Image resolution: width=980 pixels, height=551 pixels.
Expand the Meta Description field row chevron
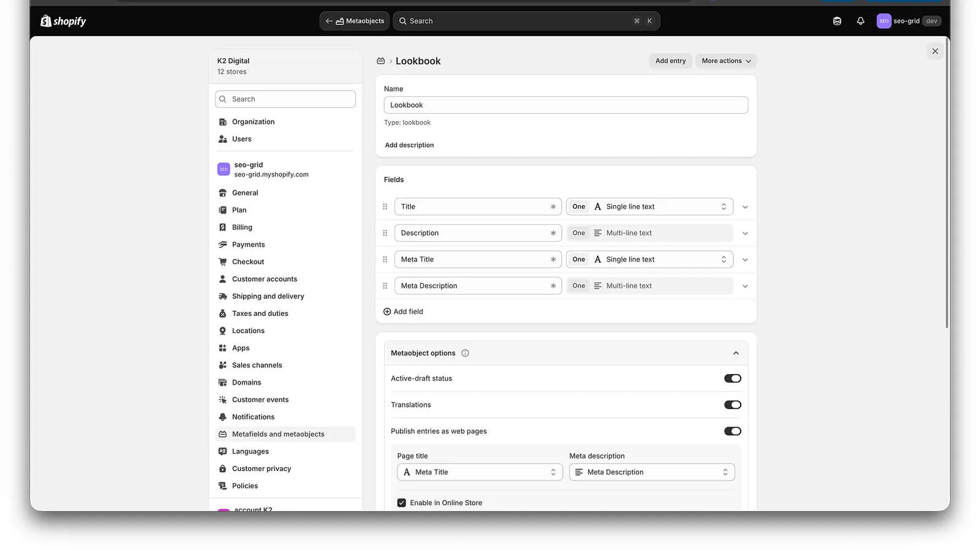(745, 286)
